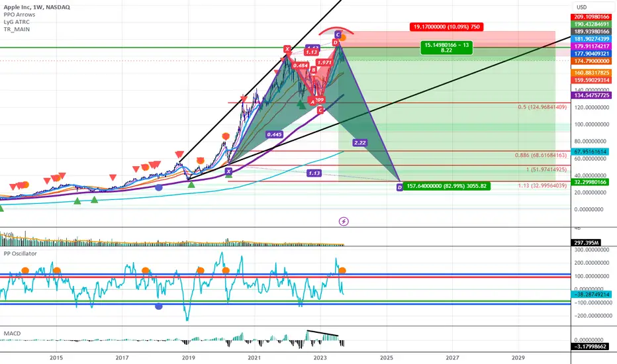Open the Apple Inc, 1W, NASDAQ symbol title
This screenshot has height=364, width=617.
tap(37, 7)
